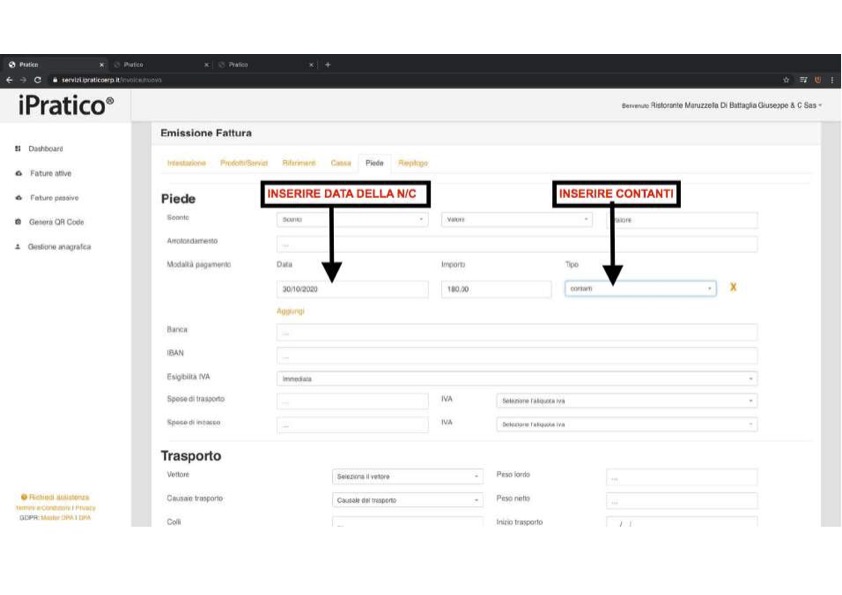Screen dimensions: 842x595
Task: Expand the Sconto type dropdown
Action: (x=352, y=220)
